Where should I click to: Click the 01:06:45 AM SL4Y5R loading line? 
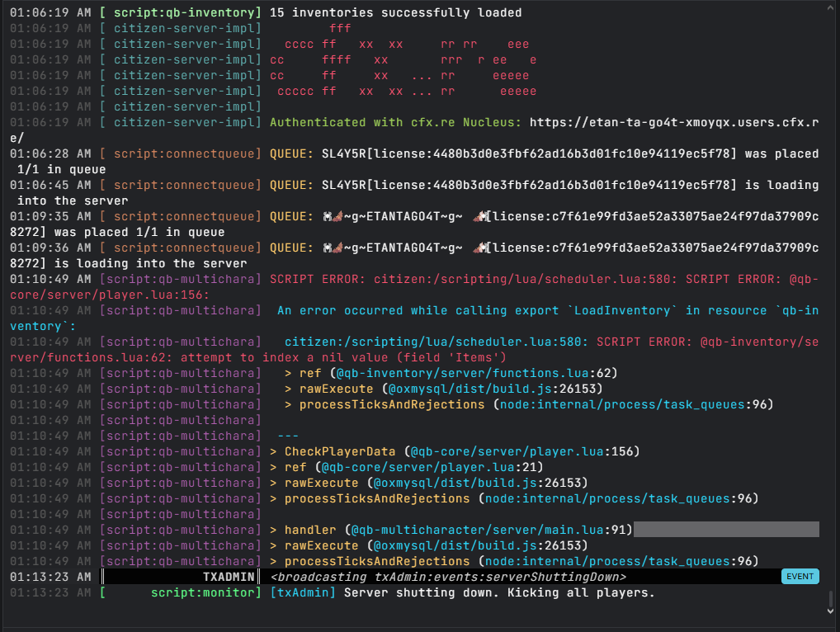coord(414,193)
